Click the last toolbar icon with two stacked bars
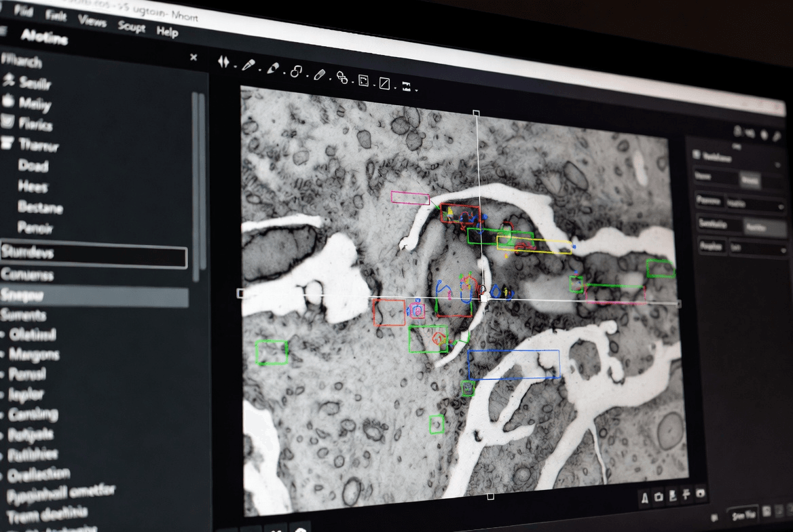The image size is (793, 532). (x=406, y=86)
